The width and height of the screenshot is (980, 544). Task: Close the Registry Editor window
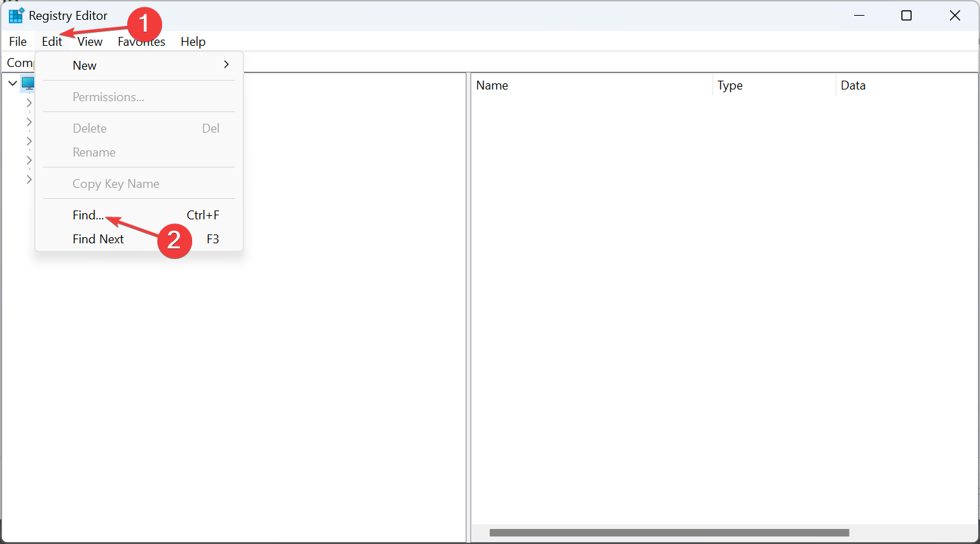[x=955, y=16]
